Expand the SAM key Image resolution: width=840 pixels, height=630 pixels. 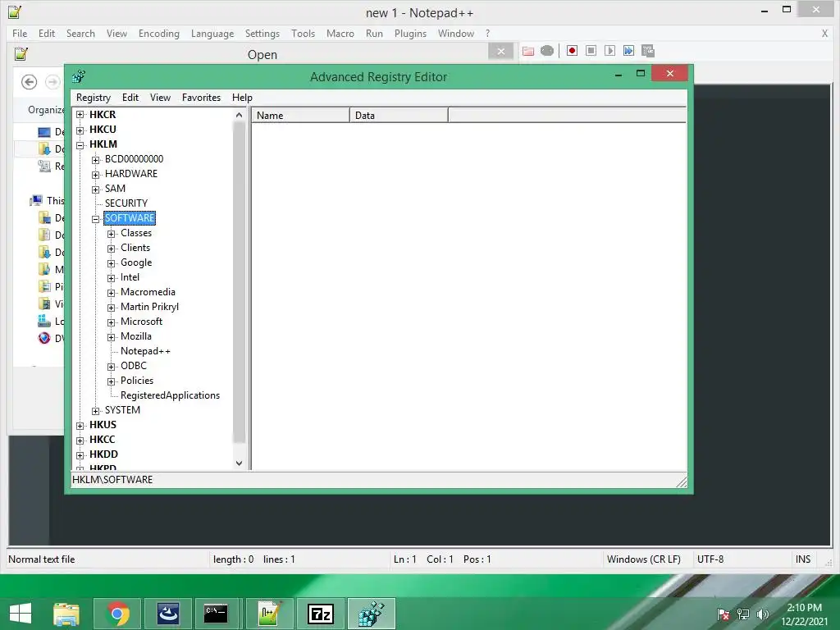[x=95, y=189]
